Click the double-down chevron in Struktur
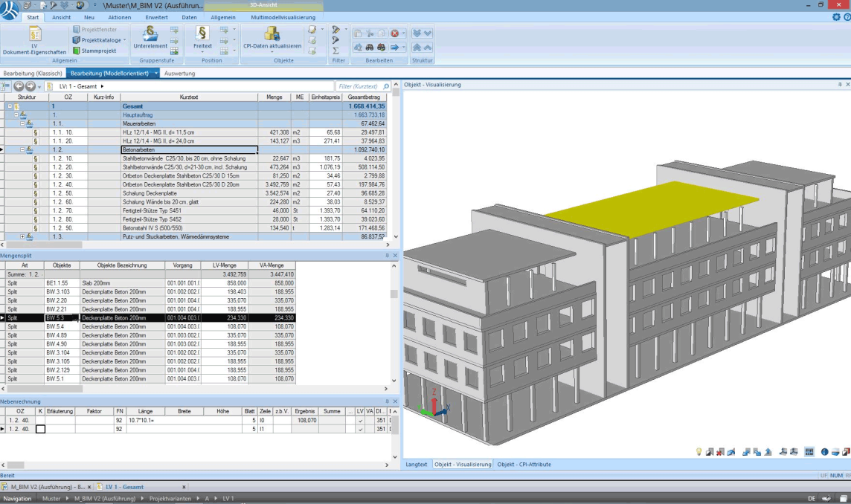Image resolution: width=851 pixels, height=504 pixels. (x=417, y=33)
